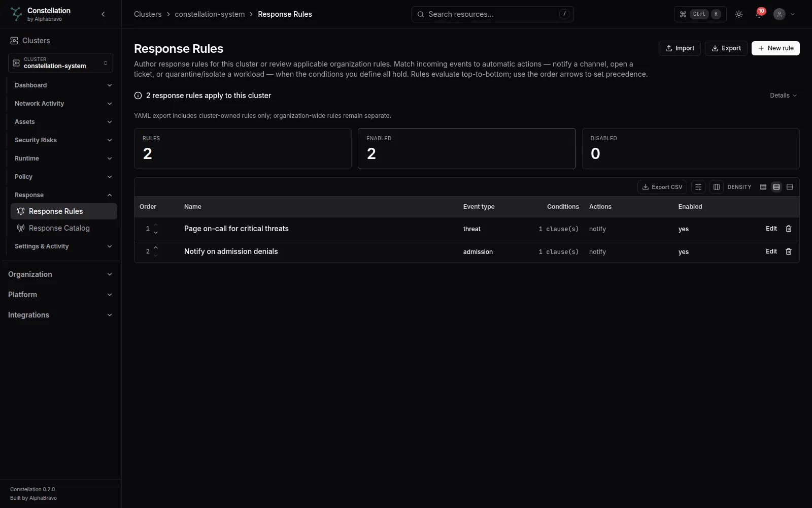Focus the Search resources field
Viewport: 812px width, 508px height.
(x=492, y=14)
